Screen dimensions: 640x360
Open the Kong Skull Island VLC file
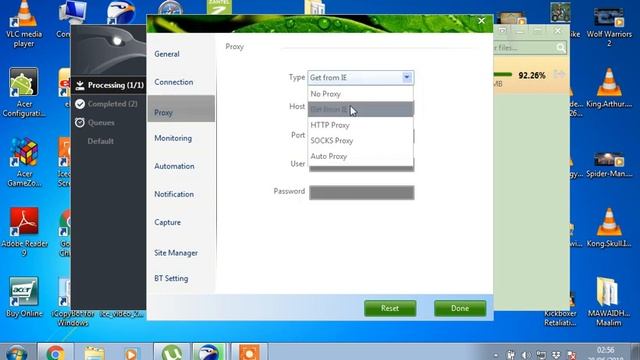(x=609, y=228)
